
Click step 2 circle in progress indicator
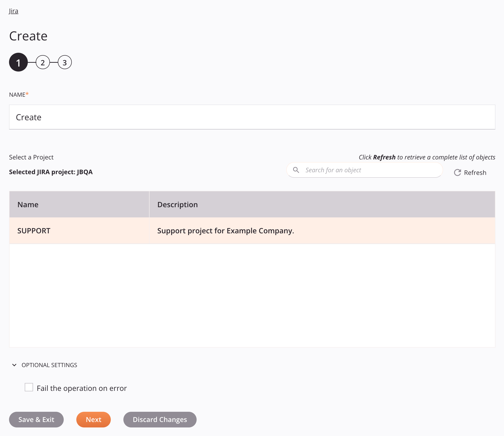(42, 62)
